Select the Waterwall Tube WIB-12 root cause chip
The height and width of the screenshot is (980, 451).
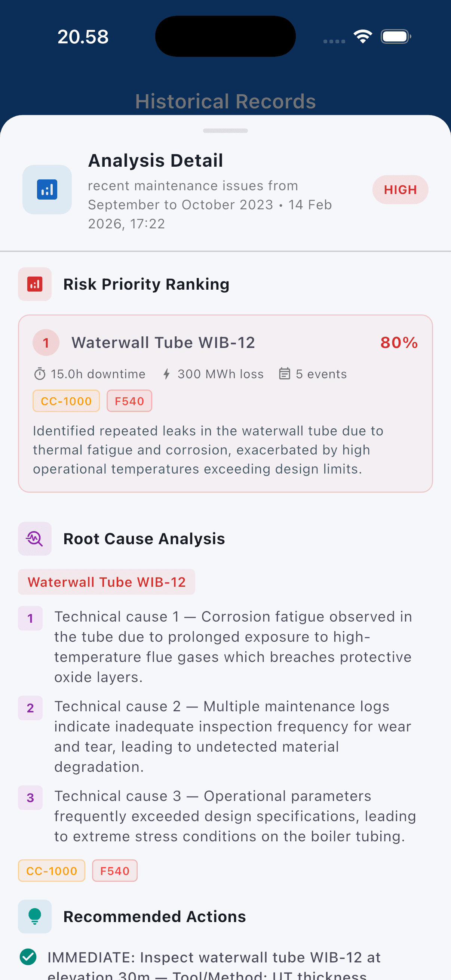(x=107, y=582)
